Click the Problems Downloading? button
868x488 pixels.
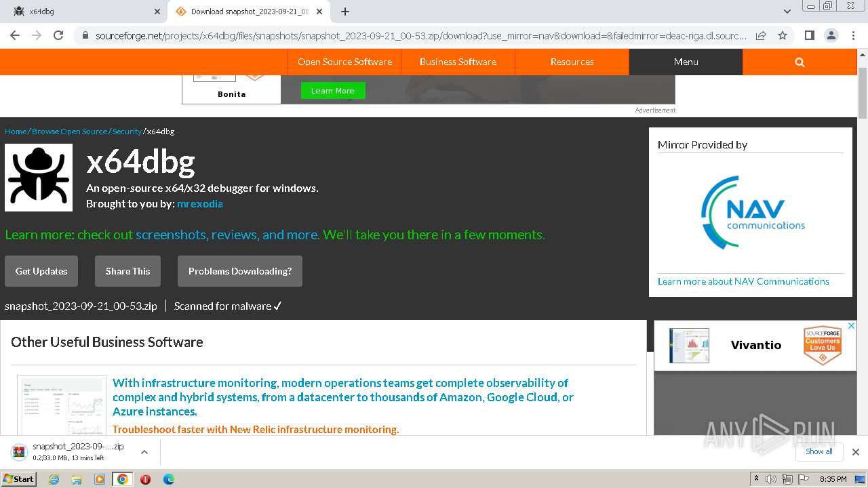tap(240, 271)
